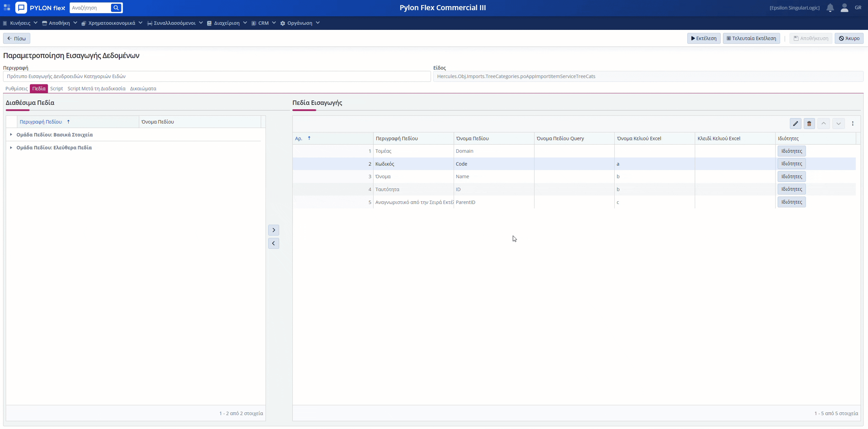Viewport: 868px width, 429px height.
Task: Move row down with down-arrow icon
Action: pos(838,124)
